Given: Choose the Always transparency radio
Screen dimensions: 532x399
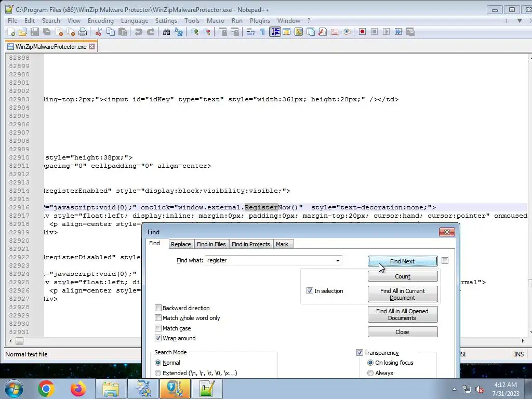Looking at the screenshot, I should coord(370,373).
